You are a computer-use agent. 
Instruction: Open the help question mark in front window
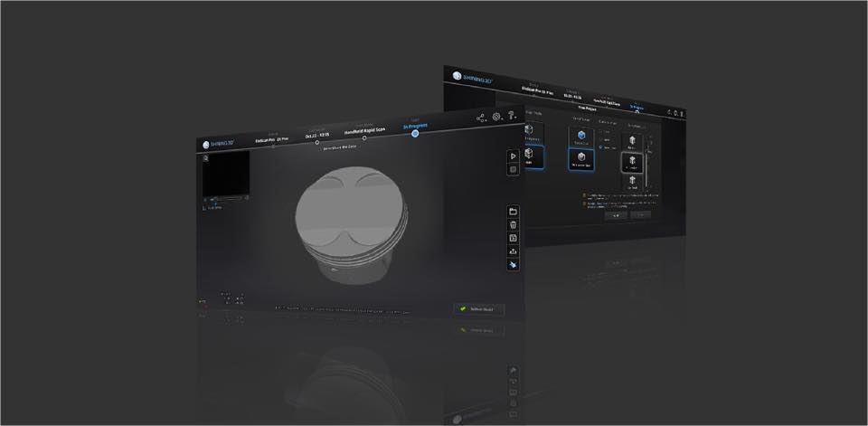512,115
